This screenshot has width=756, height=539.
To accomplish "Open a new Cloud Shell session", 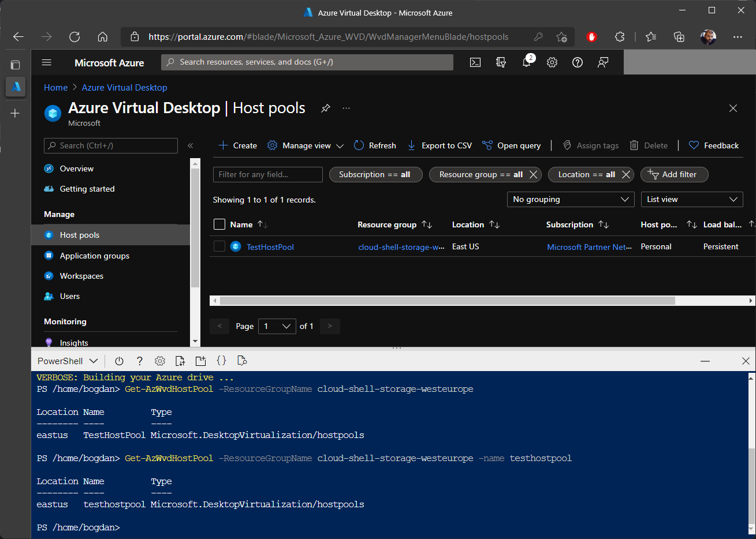I will click(x=200, y=361).
